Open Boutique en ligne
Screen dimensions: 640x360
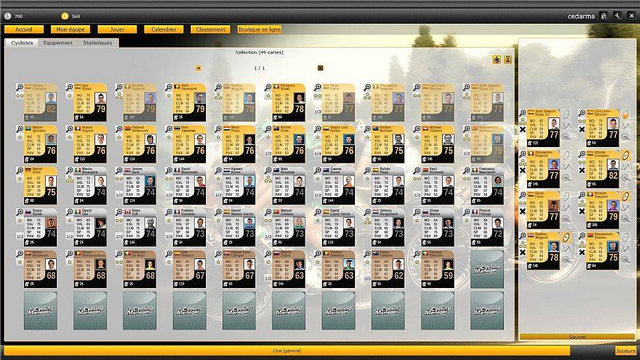[259, 29]
